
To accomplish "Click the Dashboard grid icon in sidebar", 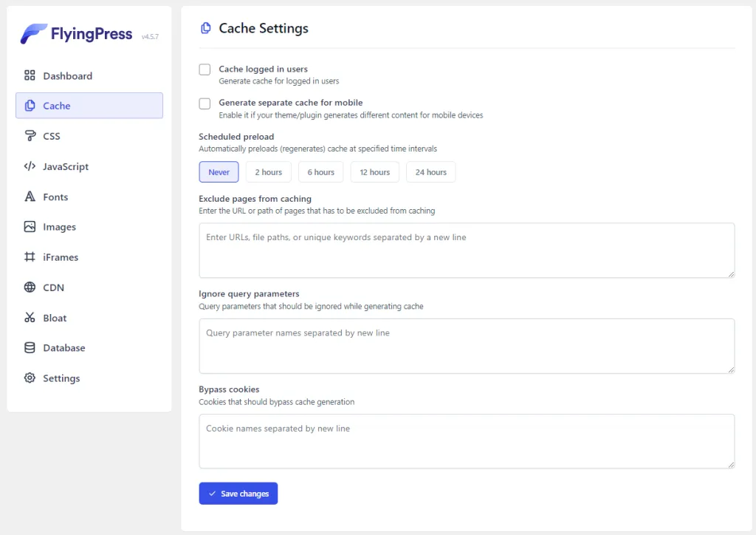I will tap(30, 75).
